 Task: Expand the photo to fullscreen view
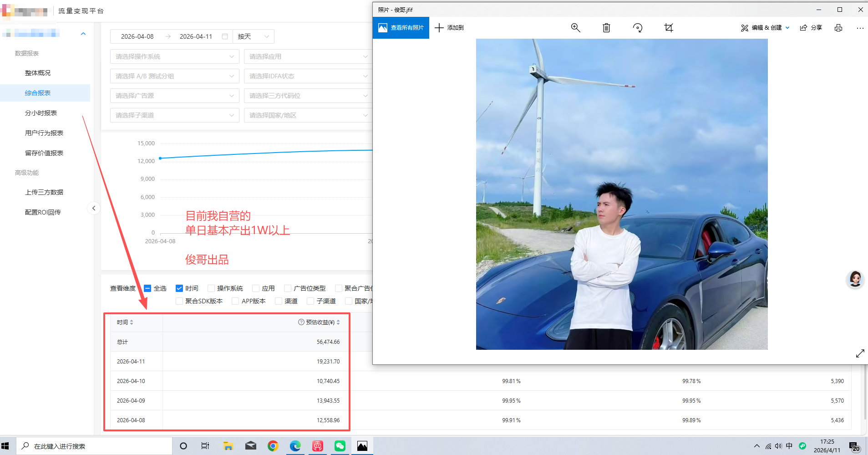pyautogui.click(x=860, y=353)
